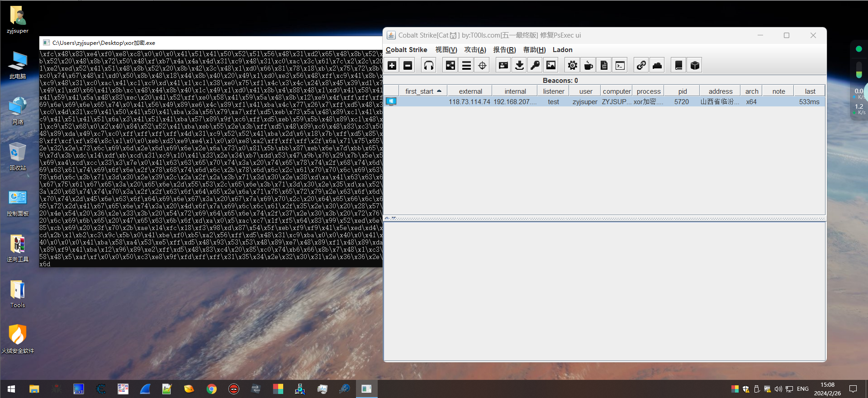Screen dimensions: 868x398
Task: Click the note column header
Action: point(778,91)
